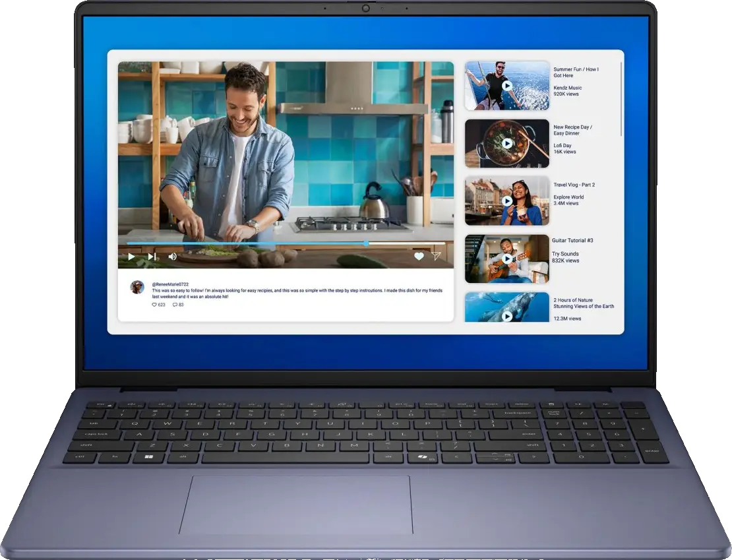Select the 2 Hours of Nature thumbnail
Screen dimensions: 732x560
click(x=506, y=307)
